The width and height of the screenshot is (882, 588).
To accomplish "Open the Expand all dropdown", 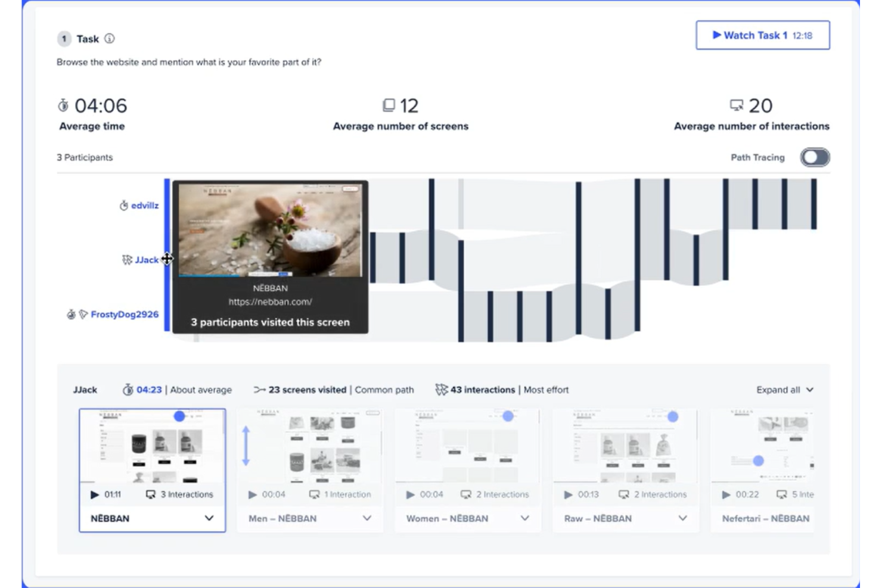I will 785,390.
